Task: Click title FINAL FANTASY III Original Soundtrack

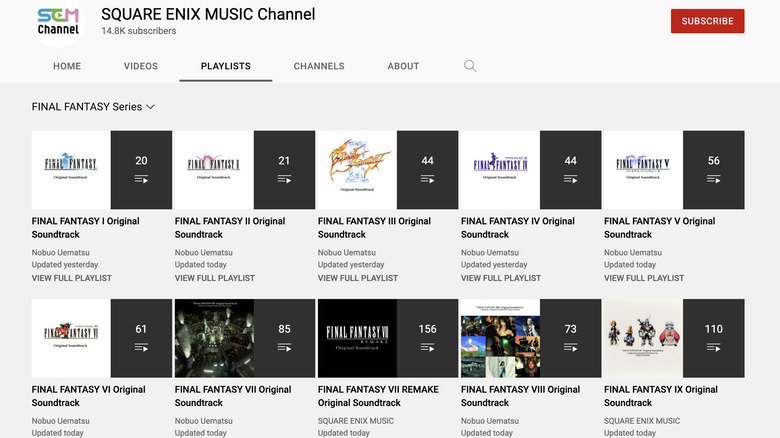Action: [x=374, y=227]
